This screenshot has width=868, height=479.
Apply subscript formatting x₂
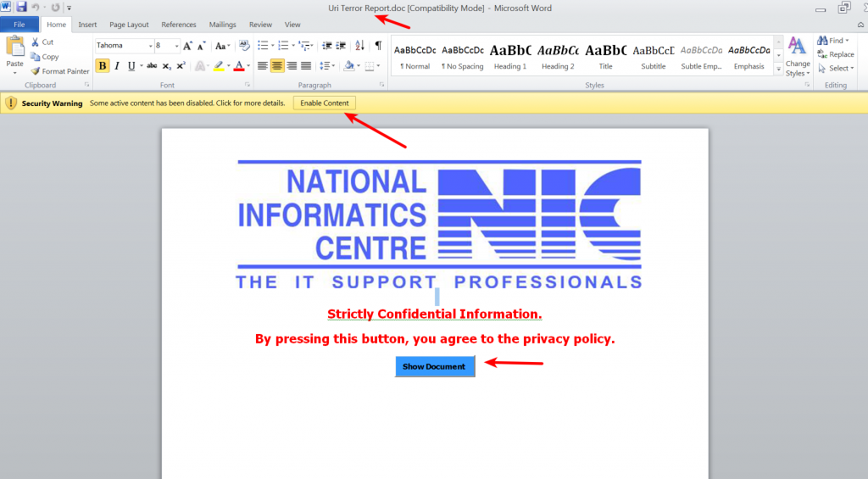tap(167, 66)
